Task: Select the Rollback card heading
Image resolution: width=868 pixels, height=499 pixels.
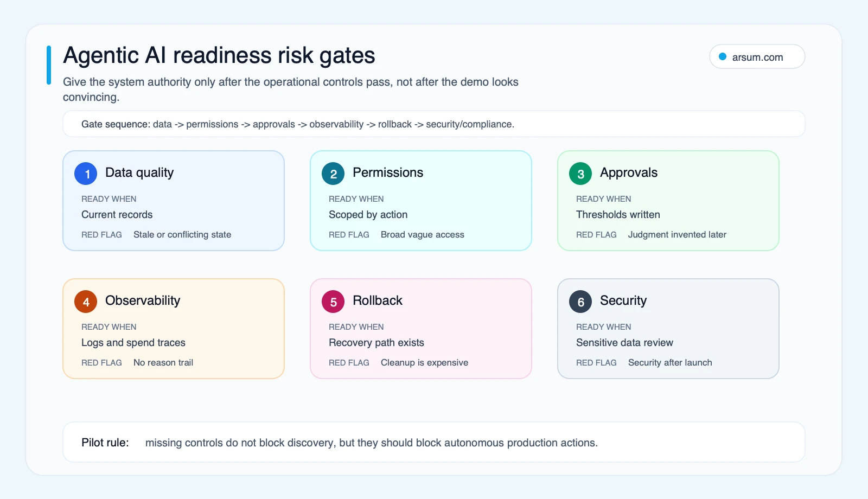Action: (378, 300)
